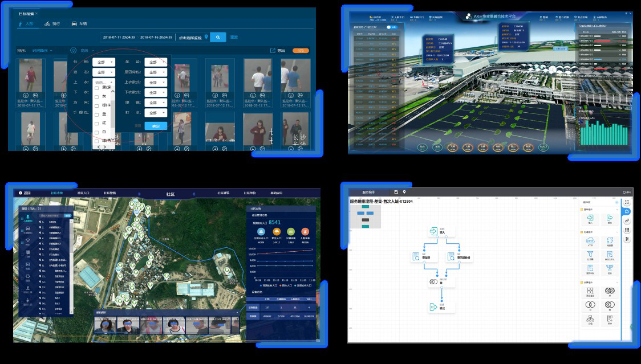The height and width of the screenshot is (364, 641).
Task: Switch to the 车辆 tab
Action: click(x=79, y=24)
